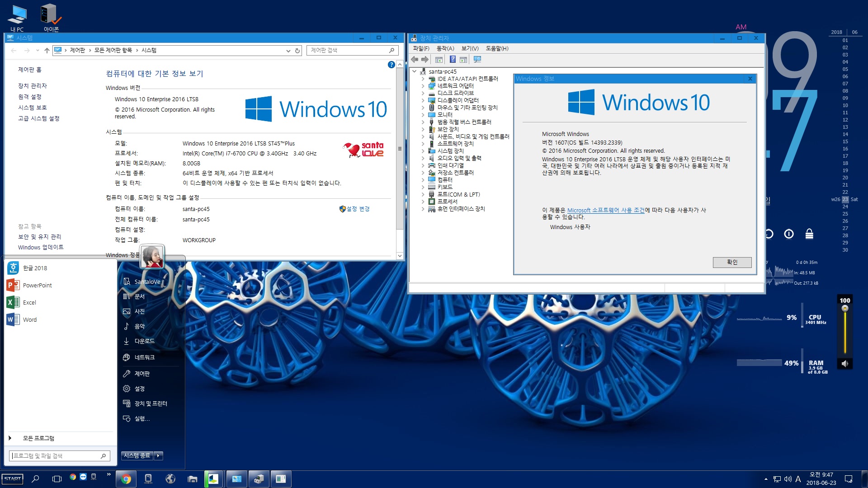Expand the 모니터 node
868x488 pixels.
(423, 115)
